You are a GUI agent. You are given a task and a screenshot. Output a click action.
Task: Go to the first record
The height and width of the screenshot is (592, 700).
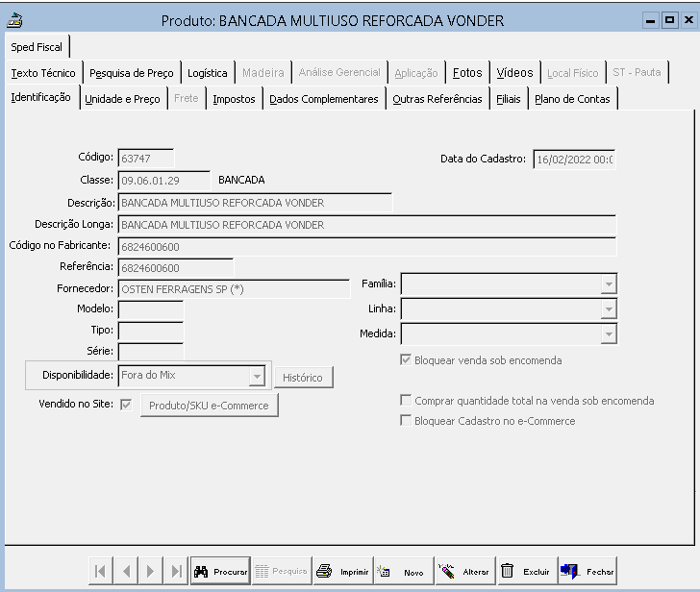click(101, 571)
